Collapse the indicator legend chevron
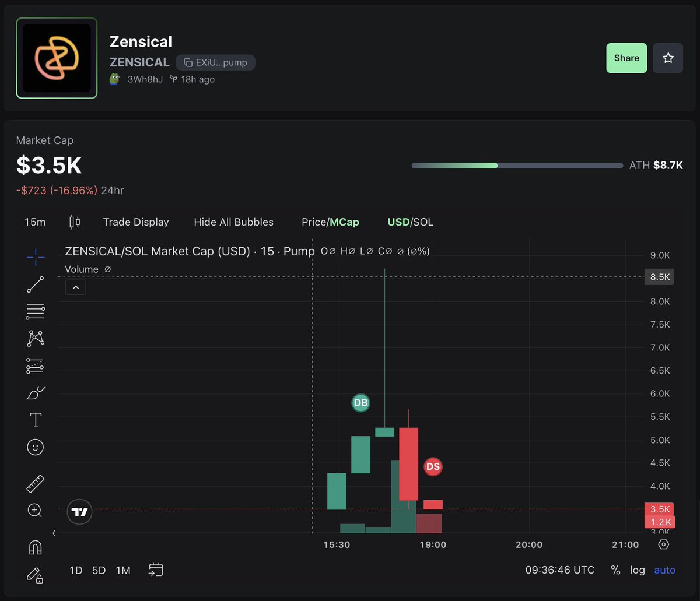 click(76, 287)
